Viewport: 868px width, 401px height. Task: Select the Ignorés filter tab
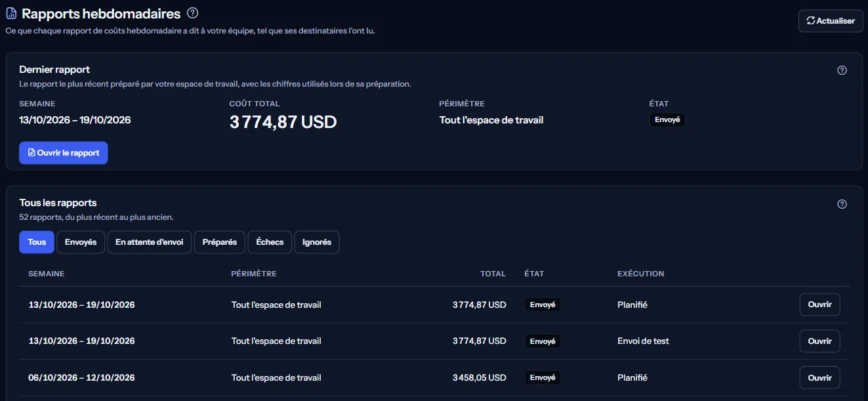(x=317, y=242)
